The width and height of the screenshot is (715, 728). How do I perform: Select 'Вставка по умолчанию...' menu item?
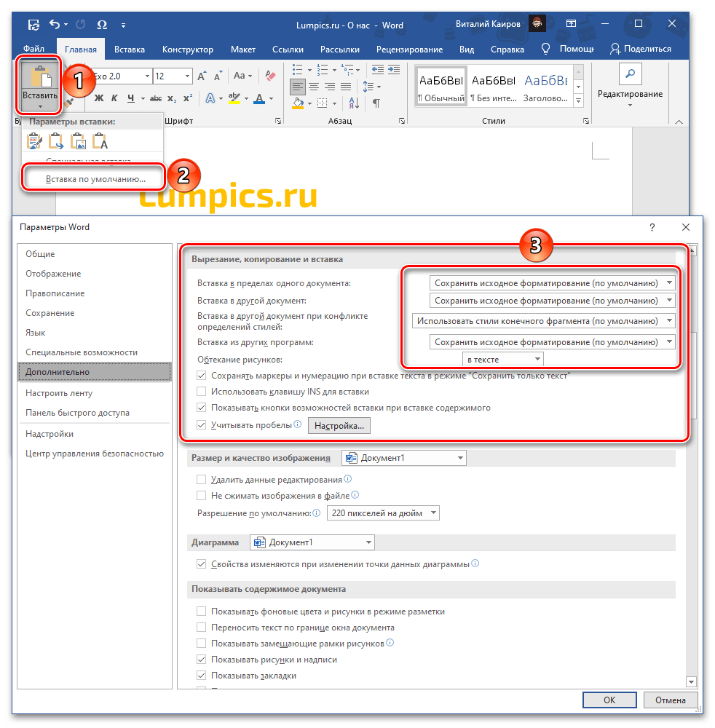95,178
